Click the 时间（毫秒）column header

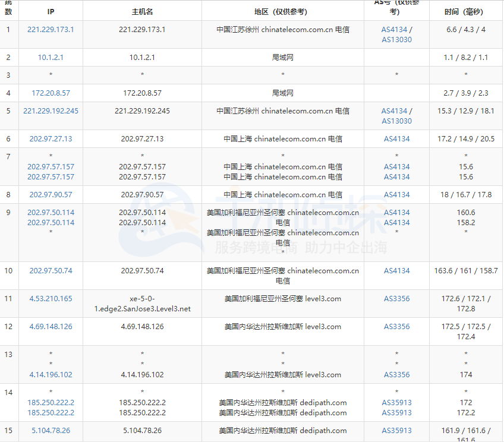point(465,11)
